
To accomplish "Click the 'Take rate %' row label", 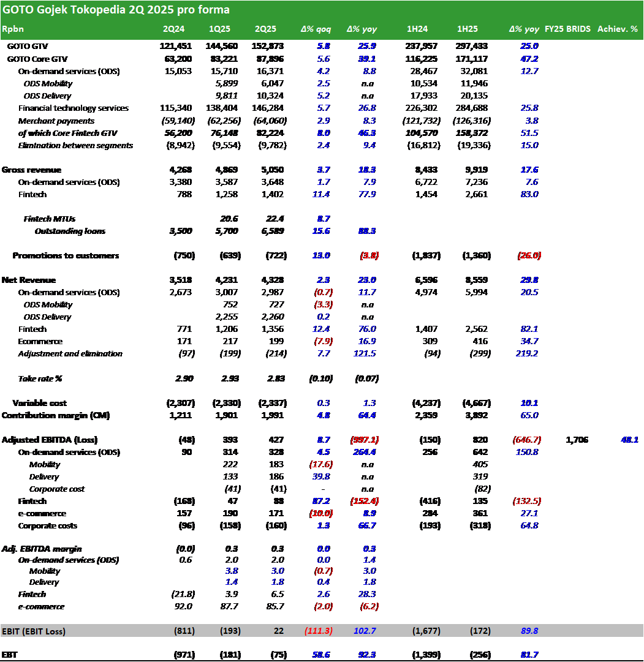I will (x=40, y=378).
